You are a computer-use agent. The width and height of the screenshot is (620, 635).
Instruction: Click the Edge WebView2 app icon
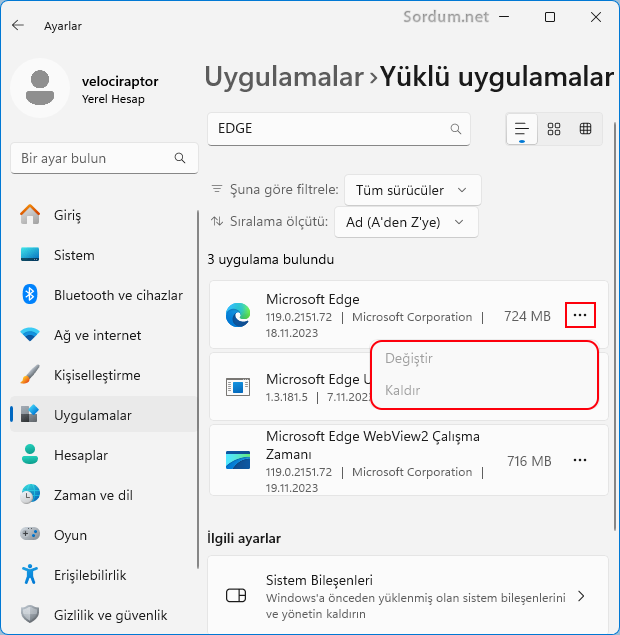click(238, 460)
